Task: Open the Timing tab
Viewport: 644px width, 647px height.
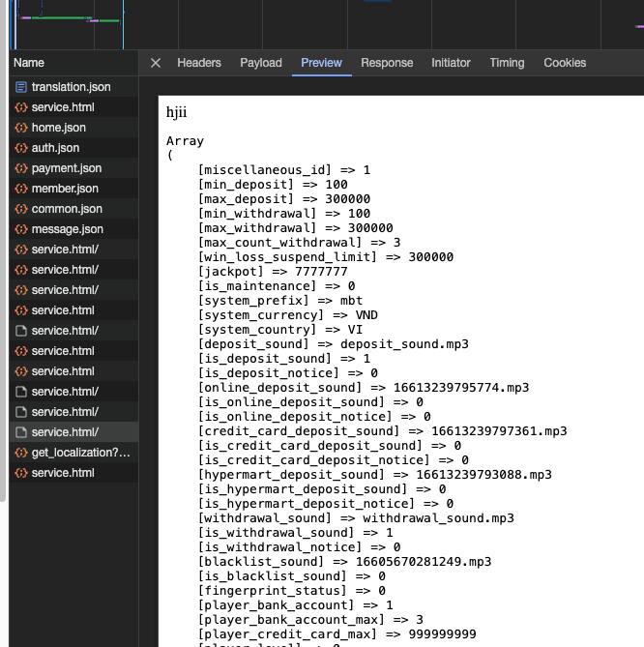Action: pos(507,63)
